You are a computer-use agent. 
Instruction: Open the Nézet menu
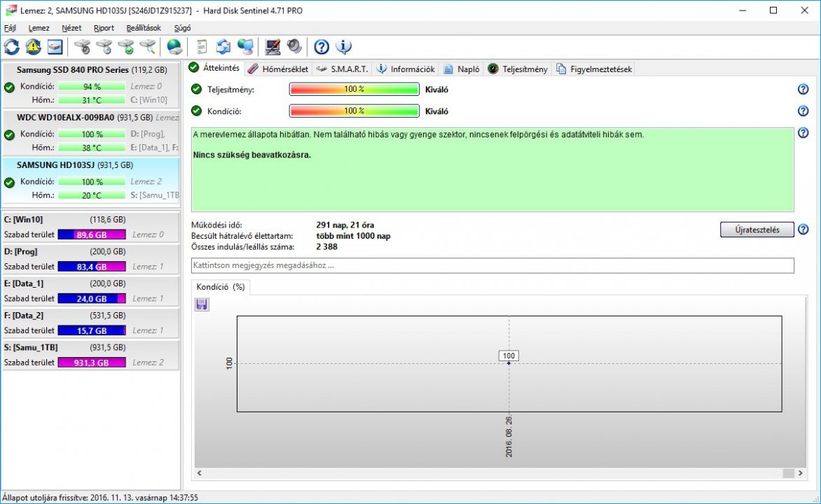[71, 28]
